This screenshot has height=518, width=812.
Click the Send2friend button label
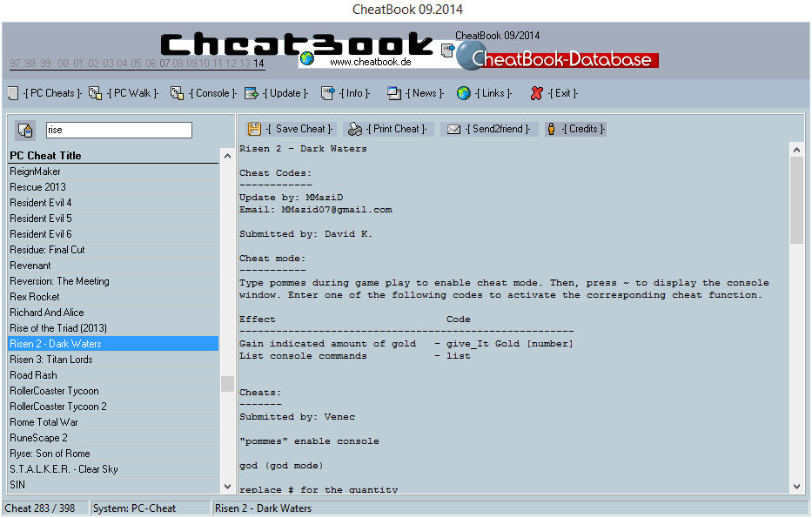click(498, 129)
